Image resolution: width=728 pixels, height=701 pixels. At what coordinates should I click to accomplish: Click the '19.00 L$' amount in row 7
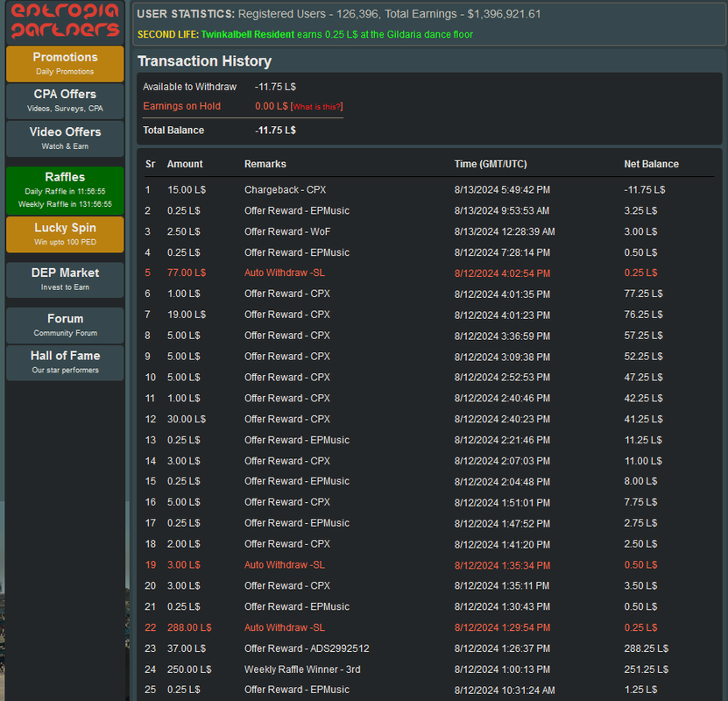click(187, 315)
